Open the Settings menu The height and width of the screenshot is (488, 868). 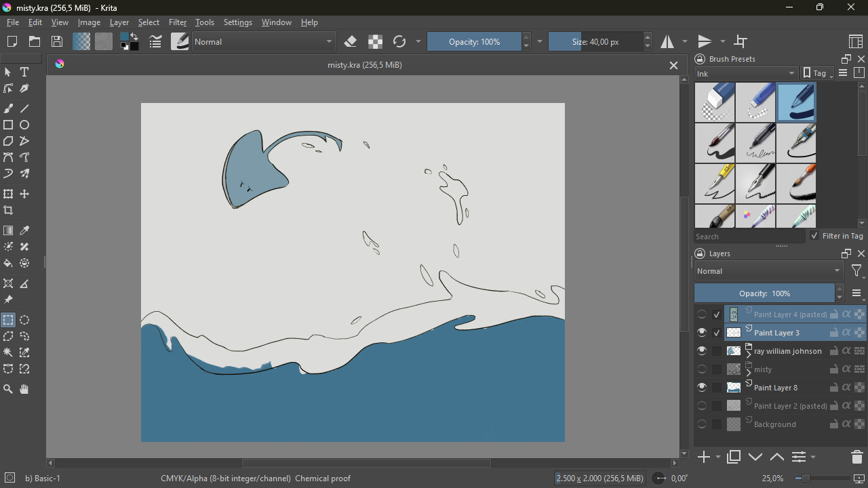coord(237,22)
